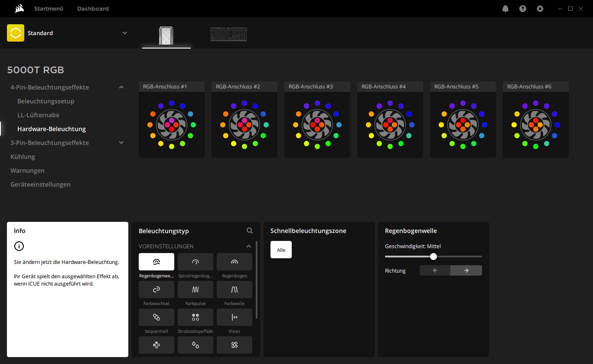
Task: Select the four-dots cluster effect icon
Action: pyautogui.click(x=156, y=345)
